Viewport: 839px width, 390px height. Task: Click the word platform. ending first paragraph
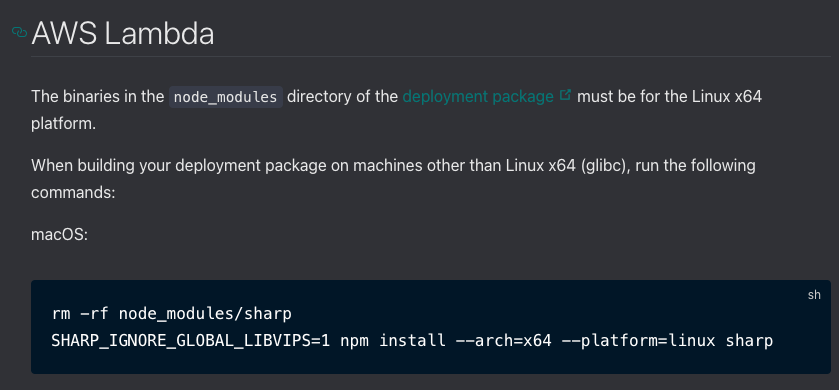[x=63, y=125]
